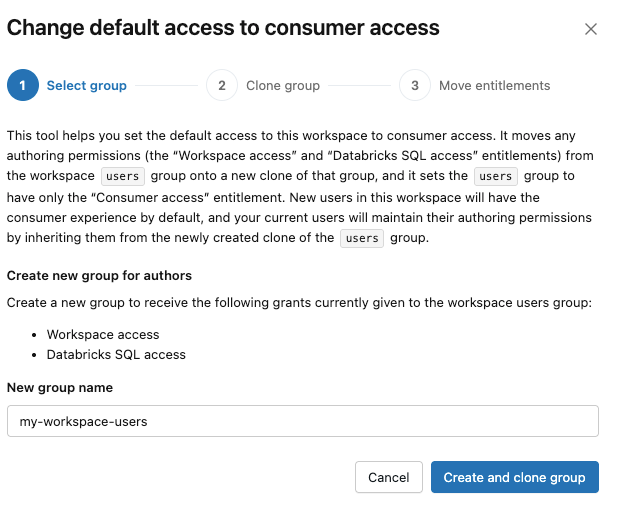Click the dialog title heading text
The width and height of the screenshot is (617, 517).
coord(223,28)
